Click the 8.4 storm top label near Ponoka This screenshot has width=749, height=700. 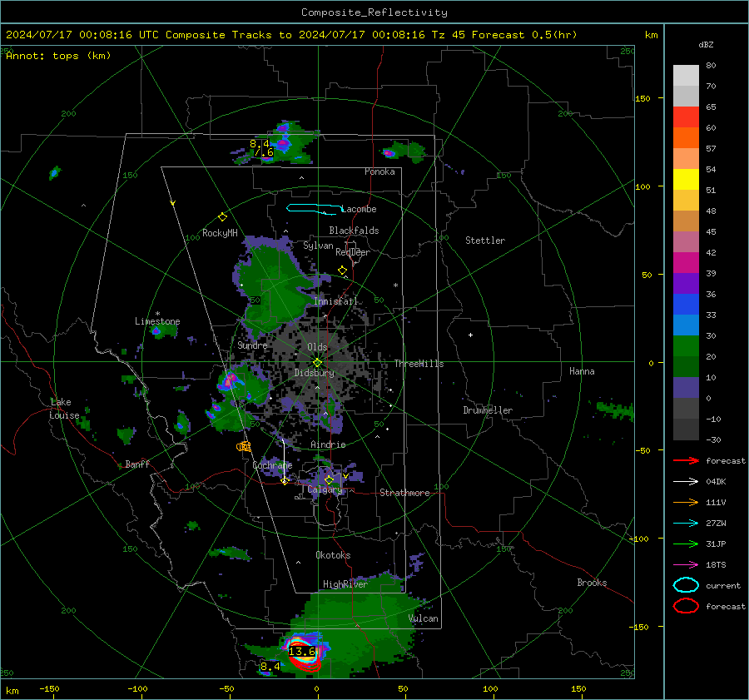pyautogui.click(x=260, y=144)
